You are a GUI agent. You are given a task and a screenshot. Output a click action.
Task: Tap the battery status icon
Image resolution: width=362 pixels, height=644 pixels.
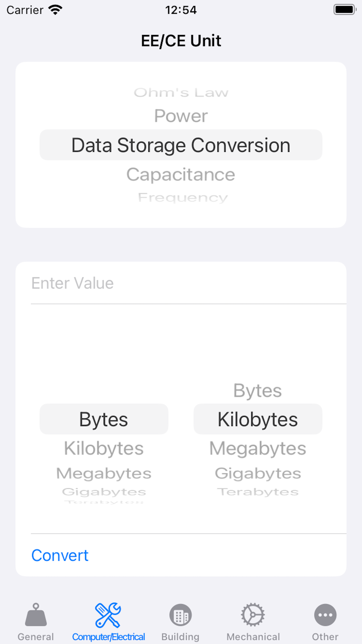345,10
